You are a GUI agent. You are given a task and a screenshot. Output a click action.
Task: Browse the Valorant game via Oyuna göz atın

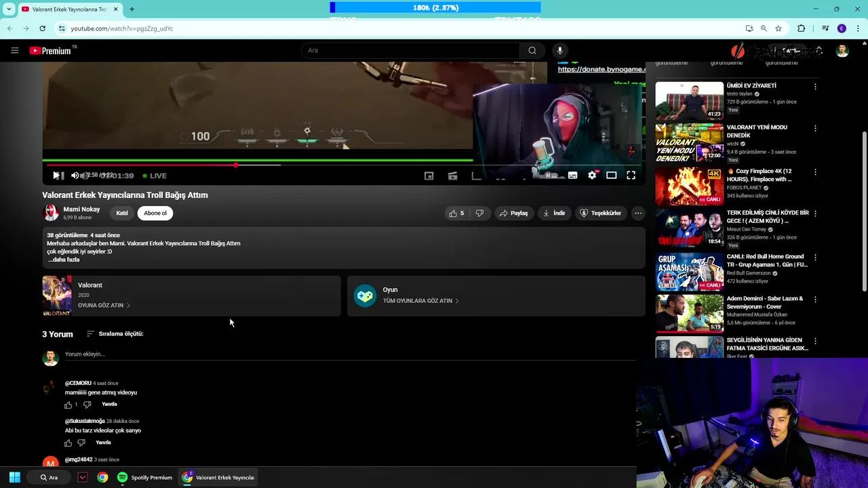[104, 305]
